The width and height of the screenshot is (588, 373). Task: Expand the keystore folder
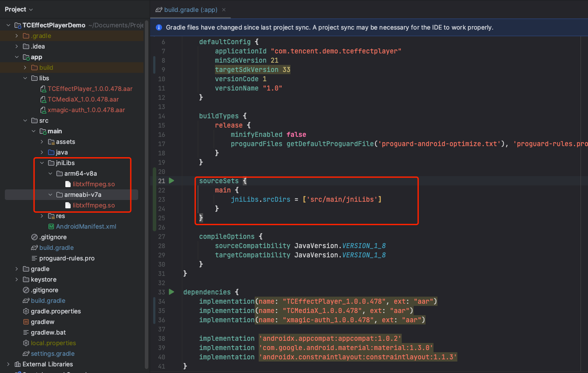tap(17, 279)
